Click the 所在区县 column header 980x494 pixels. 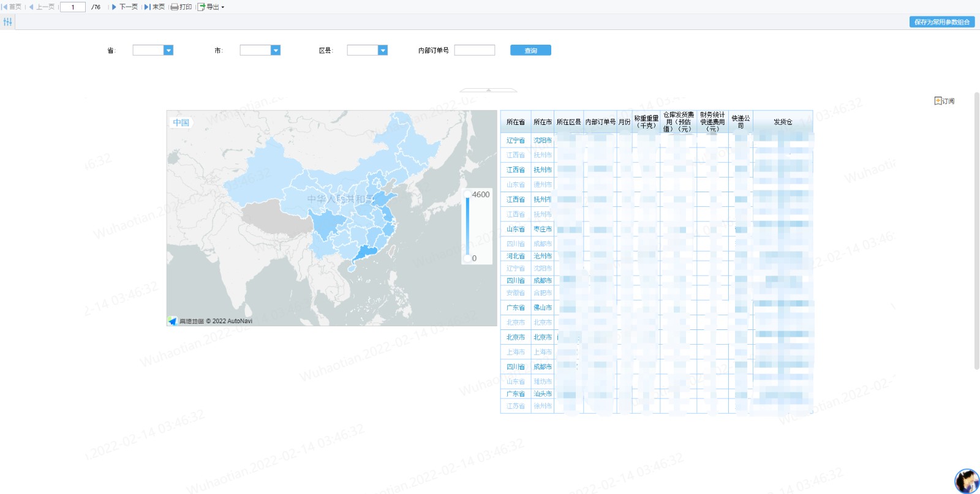coord(569,122)
